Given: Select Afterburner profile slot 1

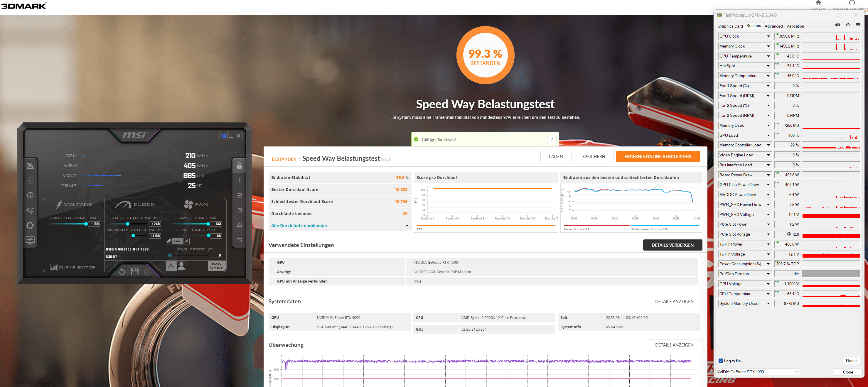Looking at the screenshot, I should [239, 180].
